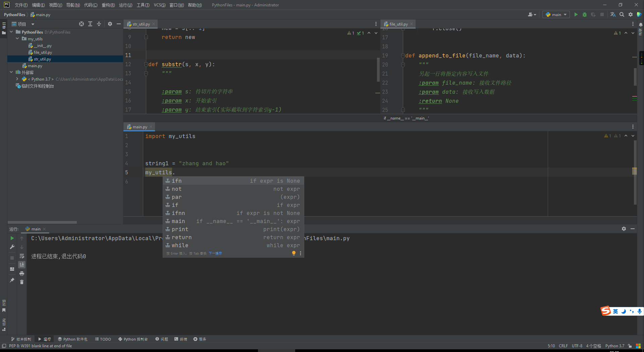644x352 pixels.
Task: Open Python 软件包 tool window
Action: tap(72, 339)
